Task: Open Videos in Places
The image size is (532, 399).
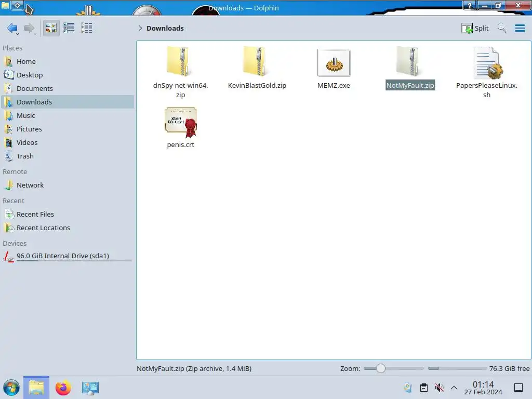Action: 67,142
